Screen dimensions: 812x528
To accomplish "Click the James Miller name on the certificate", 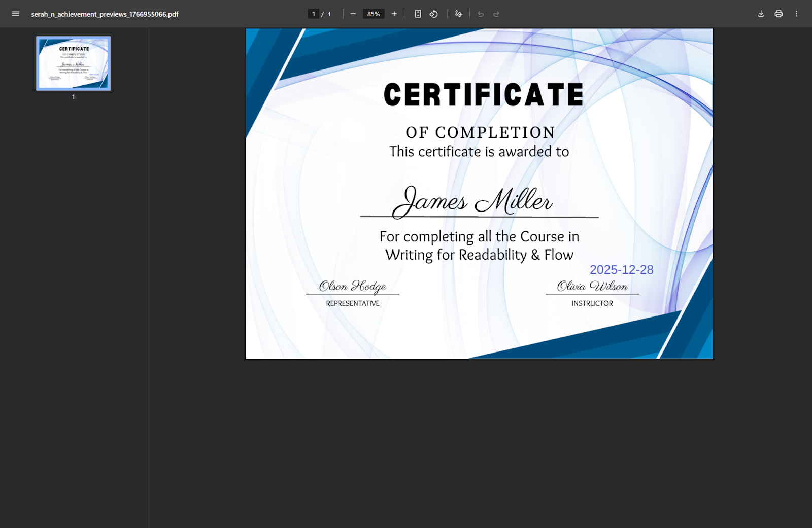I will (472, 201).
